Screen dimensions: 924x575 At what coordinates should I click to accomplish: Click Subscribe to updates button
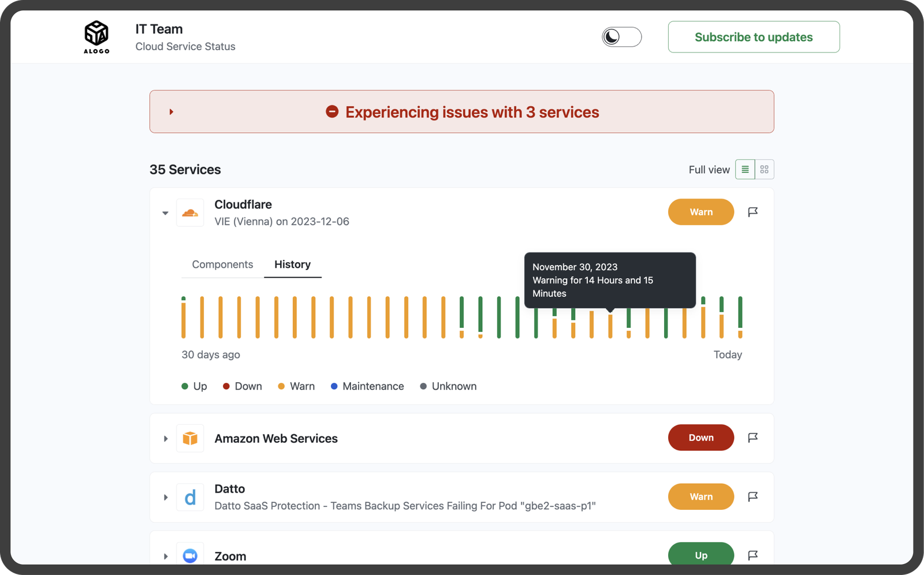(x=754, y=37)
